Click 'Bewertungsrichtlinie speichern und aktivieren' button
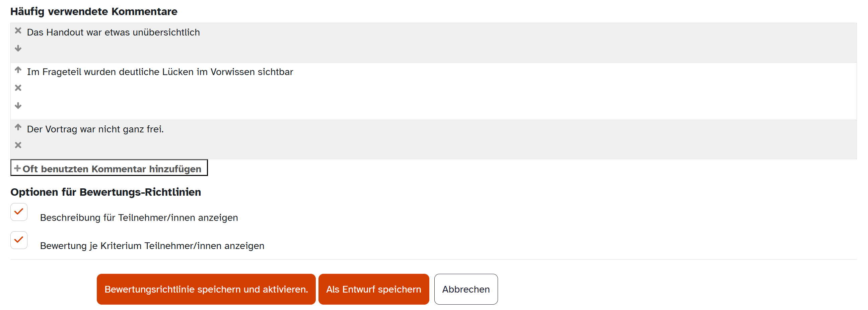 click(x=206, y=290)
